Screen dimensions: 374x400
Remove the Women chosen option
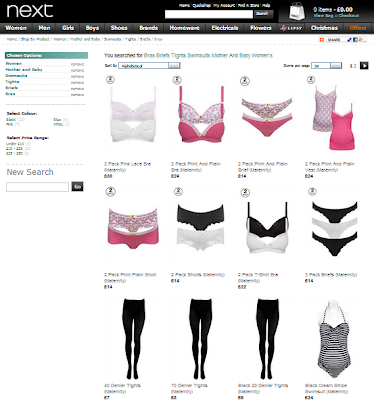[x=77, y=64]
